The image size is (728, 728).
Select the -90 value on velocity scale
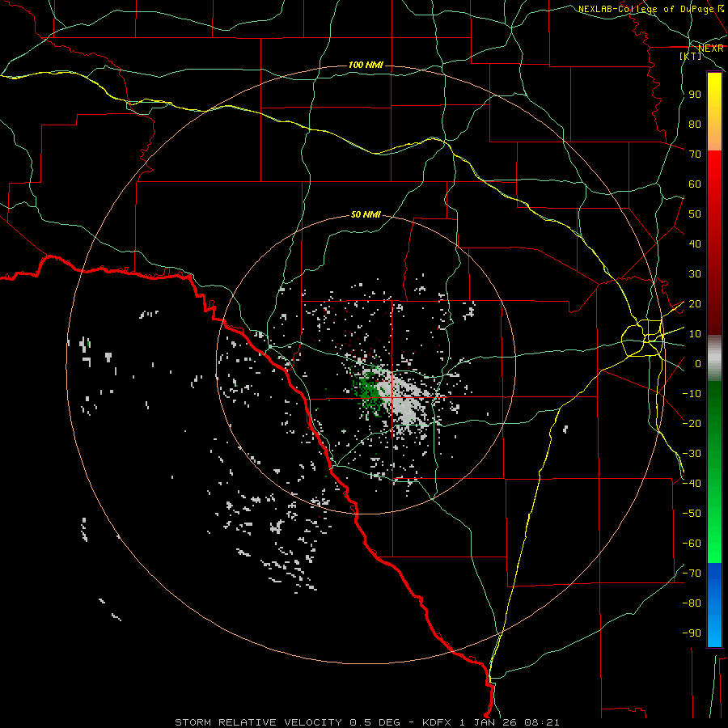[692, 633]
